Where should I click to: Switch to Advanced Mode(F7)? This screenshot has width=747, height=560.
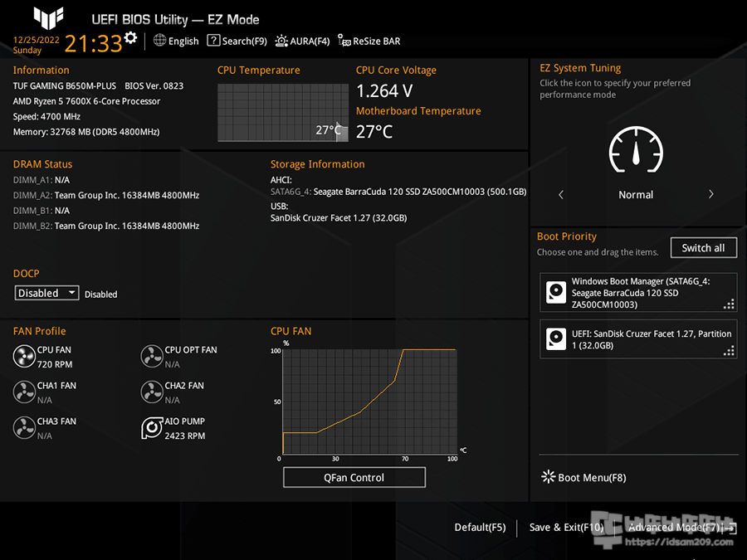682,527
